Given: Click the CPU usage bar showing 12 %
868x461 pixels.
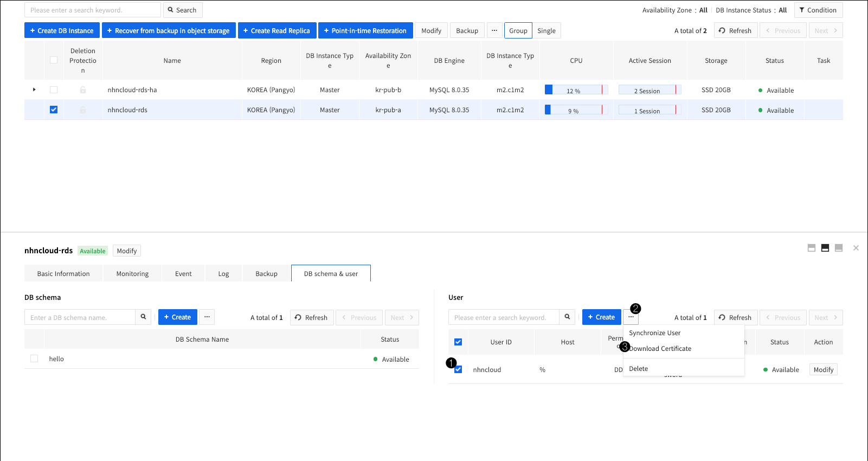Looking at the screenshot, I should 576,90.
